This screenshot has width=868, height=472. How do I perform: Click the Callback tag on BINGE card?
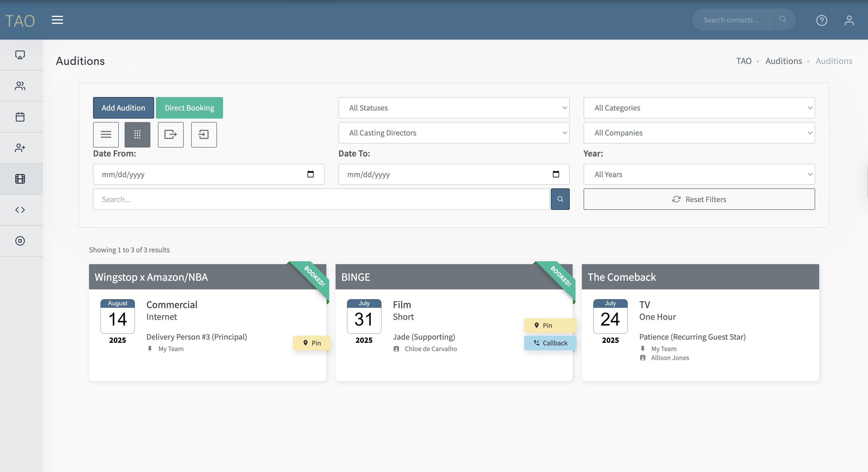pyautogui.click(x=550, y=343)
